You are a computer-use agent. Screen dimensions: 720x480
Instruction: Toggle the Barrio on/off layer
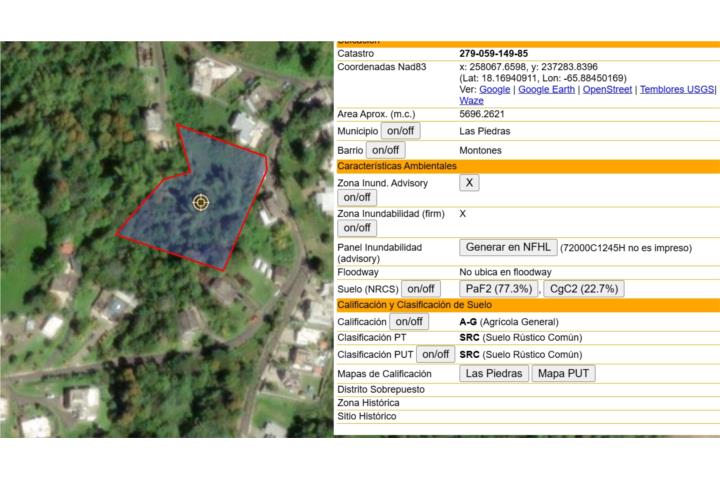coord(385,150)
